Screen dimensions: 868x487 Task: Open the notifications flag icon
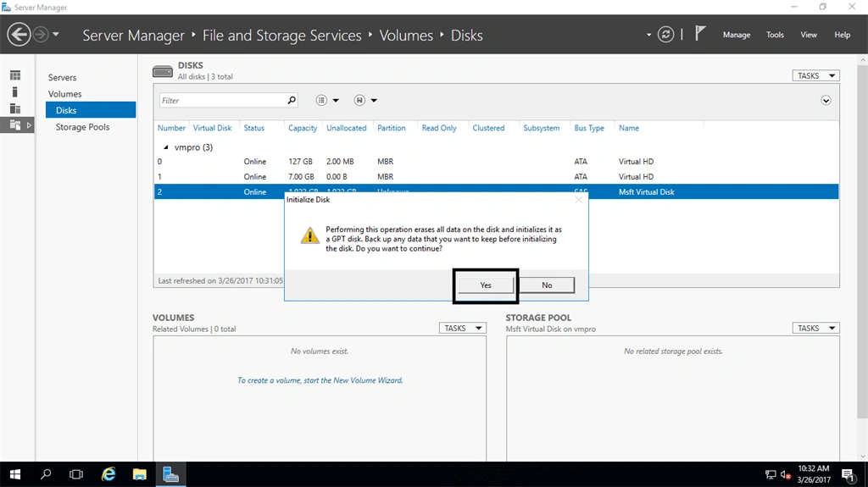(700, 34)
